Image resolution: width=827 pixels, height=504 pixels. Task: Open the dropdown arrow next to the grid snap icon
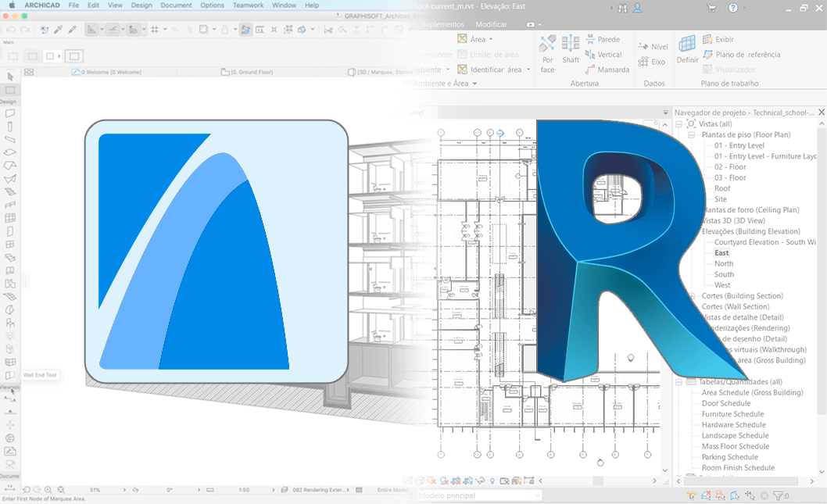coord(165,30)
